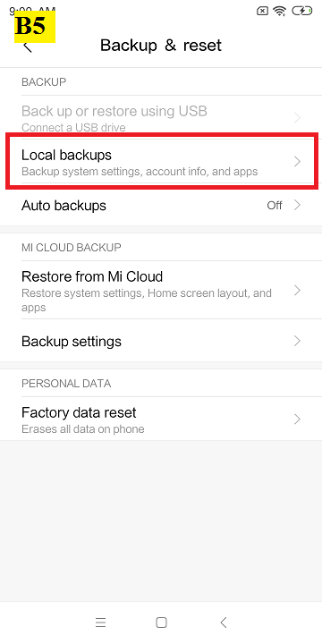Tap the Backup & reset page title
Image resolution: width=322 pixels, height=644 pixels.
tap(161, 46)
